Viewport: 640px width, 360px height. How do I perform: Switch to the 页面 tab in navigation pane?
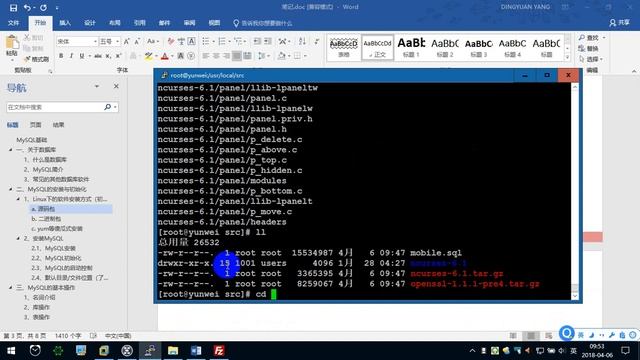[x=36, y=125]
